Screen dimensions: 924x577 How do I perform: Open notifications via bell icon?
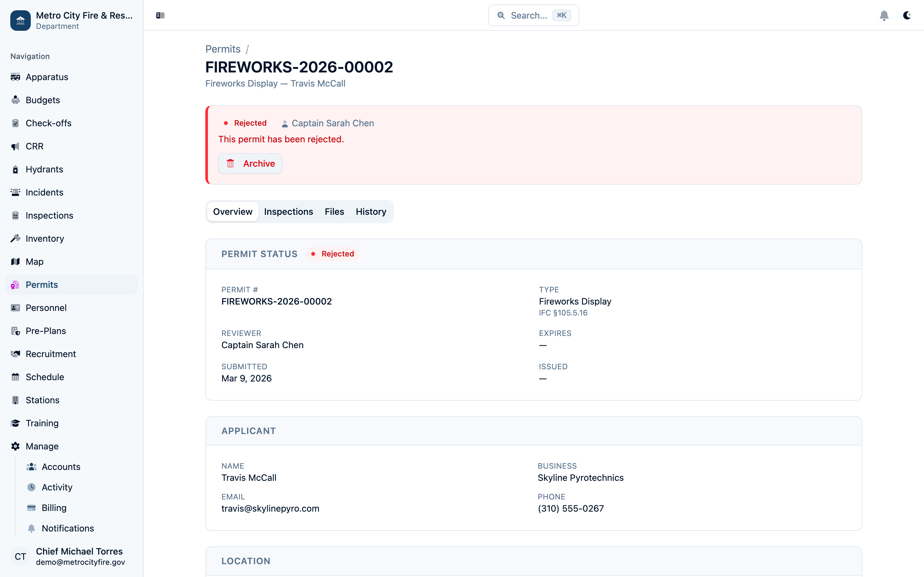click(884, 15)
